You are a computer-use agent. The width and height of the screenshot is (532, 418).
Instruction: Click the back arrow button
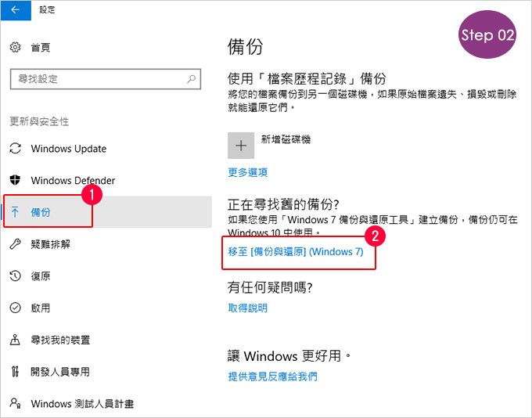click(16, 10)
